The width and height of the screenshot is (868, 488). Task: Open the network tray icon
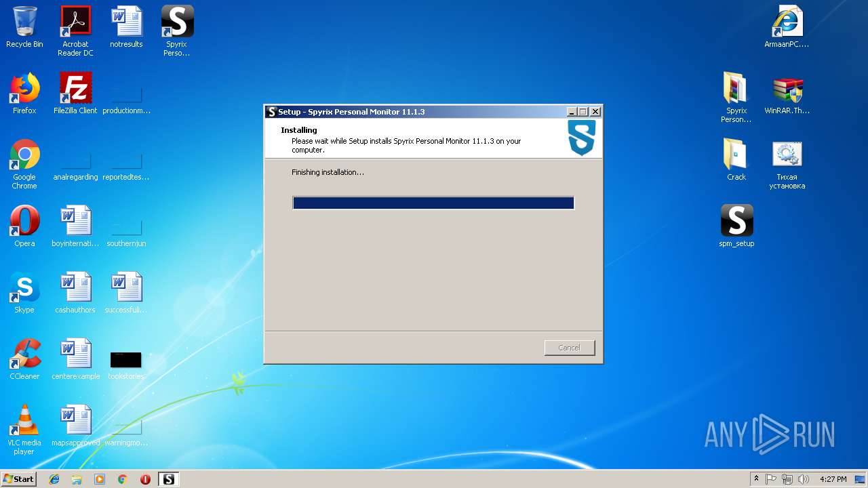click(x=787, y=479)
